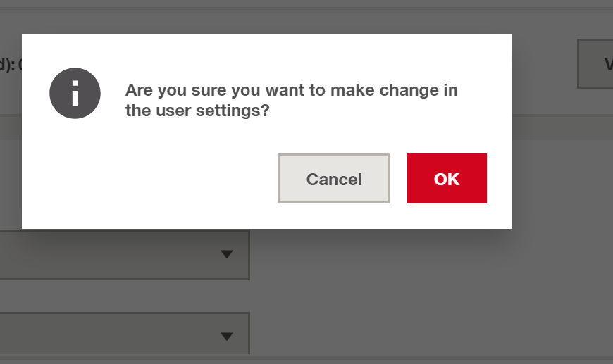
Task: Open the upper dimmed dropdown arrow
Action: click(x=227, y=254)
